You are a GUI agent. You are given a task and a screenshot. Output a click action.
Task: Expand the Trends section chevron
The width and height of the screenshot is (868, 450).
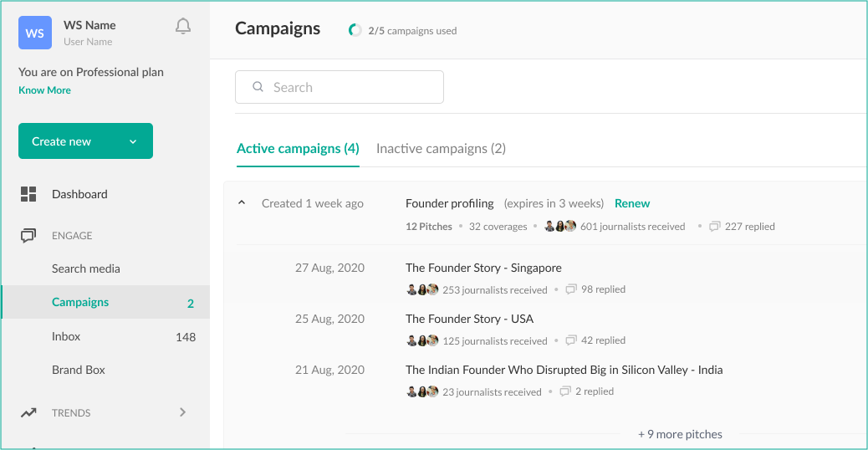coord(182,412)
